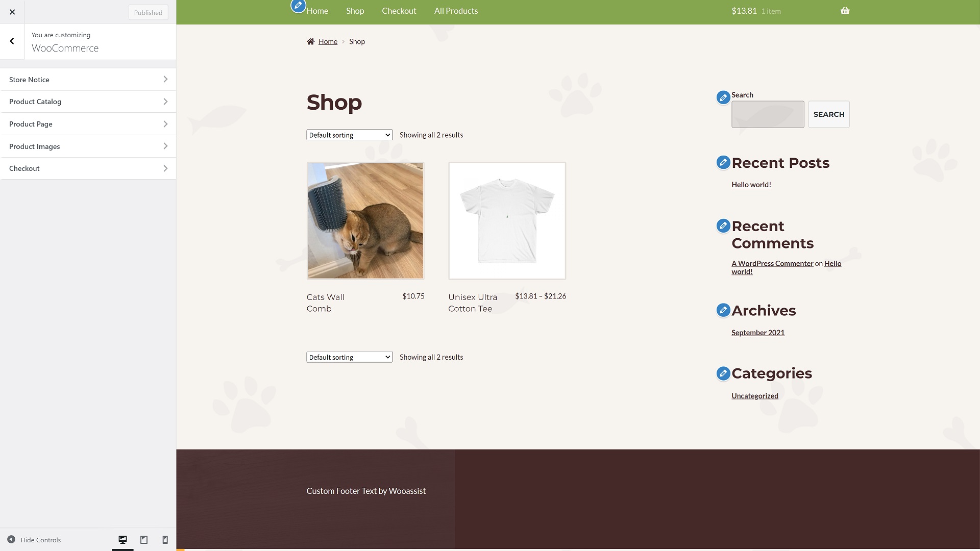Click the Product Catalog edit icon
The image size is (980, 551).
pos(165,102)
